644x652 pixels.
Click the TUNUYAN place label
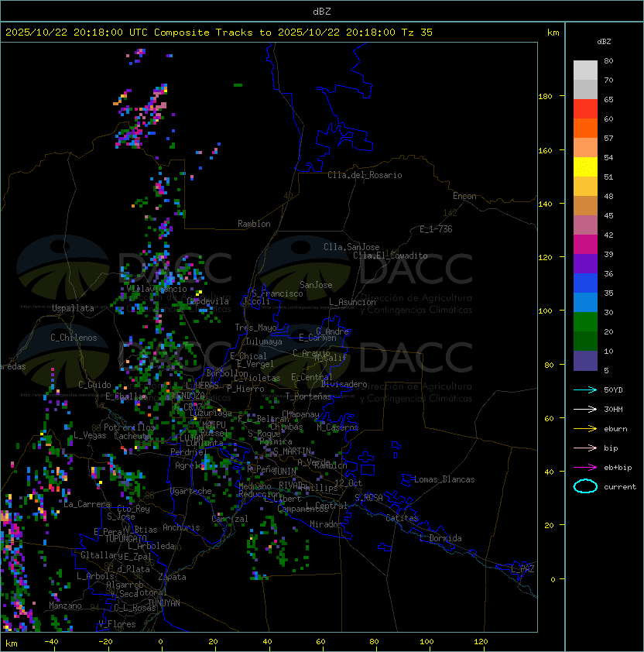pos(164,603)
